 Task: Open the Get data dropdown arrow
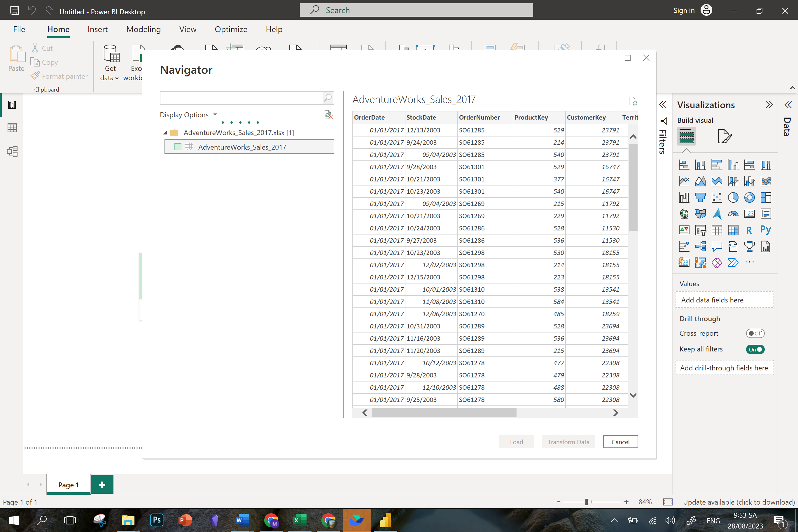tap(117, 78)
